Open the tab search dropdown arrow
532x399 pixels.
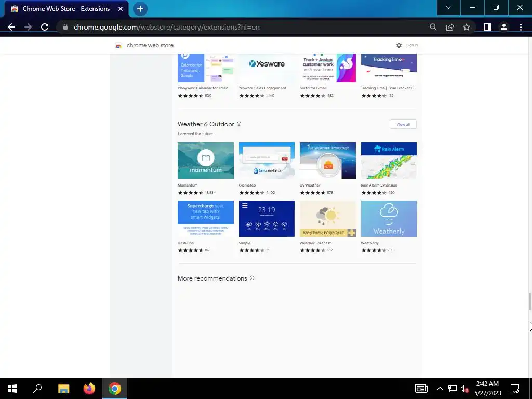pyautogui.click(x=448, y=7)
